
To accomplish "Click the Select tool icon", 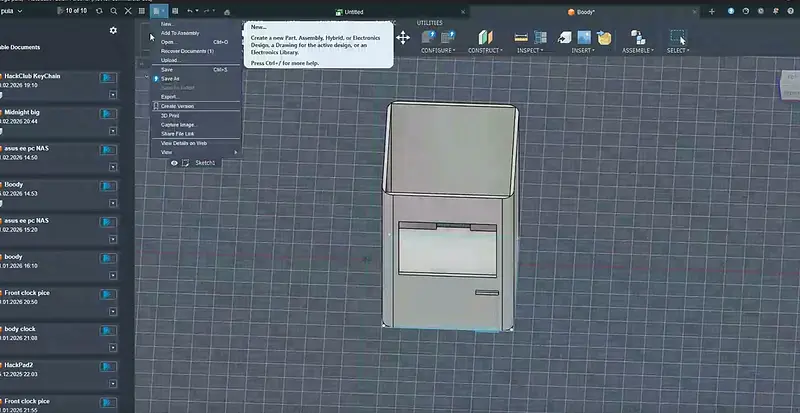I will pyautogui.click(x=677, y=37).
